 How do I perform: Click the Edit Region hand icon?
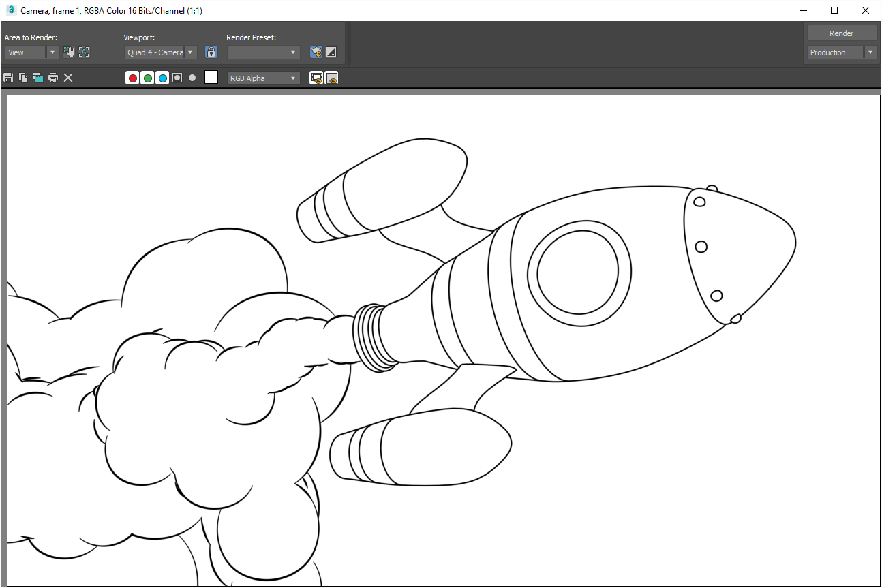click(69, 52)
